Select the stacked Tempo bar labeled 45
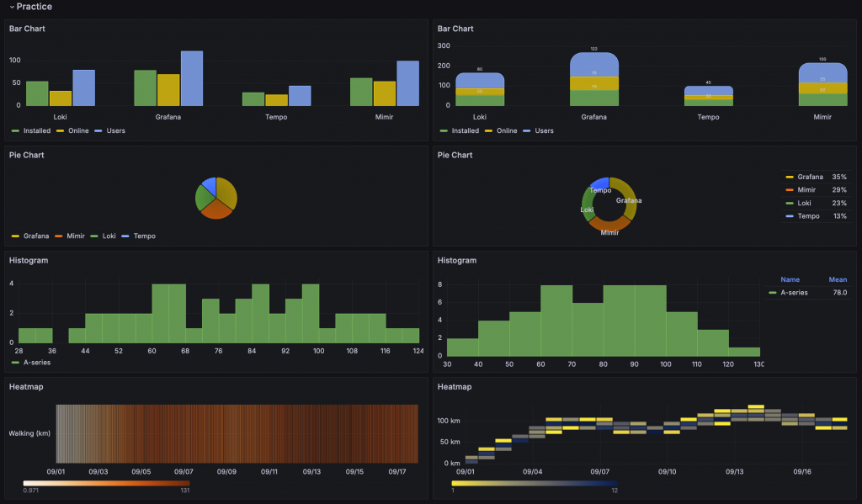This screenshot has height=504, width=862. 708,96
